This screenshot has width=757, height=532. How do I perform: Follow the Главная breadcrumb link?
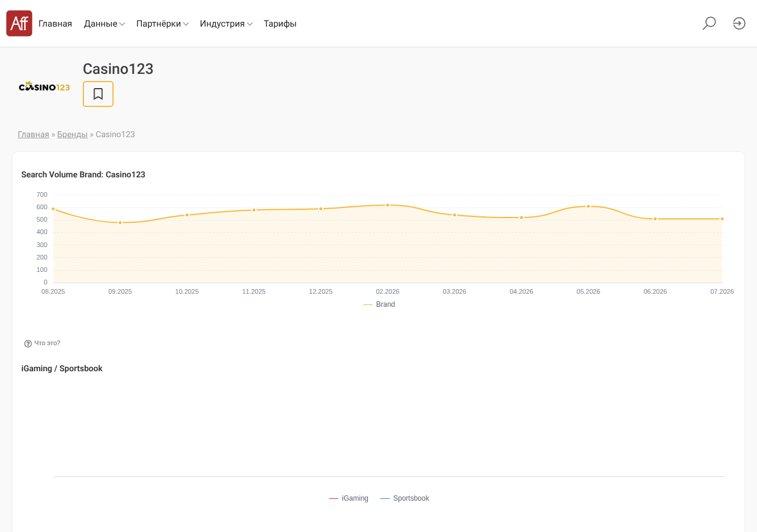[33, 134]
